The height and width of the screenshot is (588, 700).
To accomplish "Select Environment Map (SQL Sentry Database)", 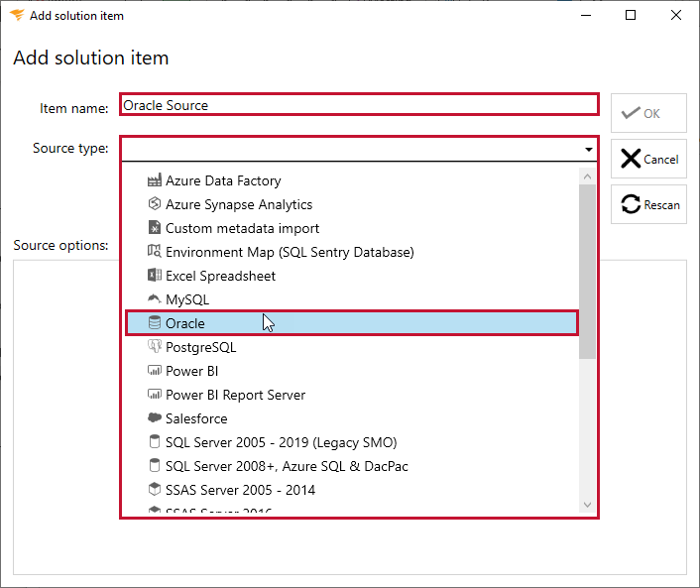I will 352,252.
